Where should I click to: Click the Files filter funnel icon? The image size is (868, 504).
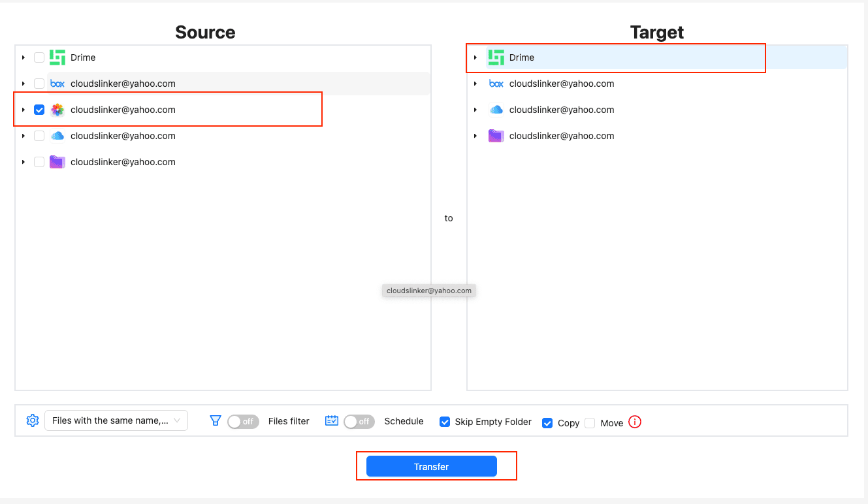pyautogui.click(x=215, y=421)
